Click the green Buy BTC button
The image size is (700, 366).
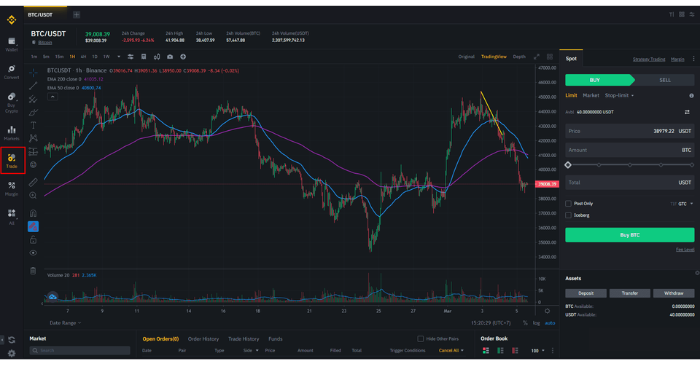[629, 235]
